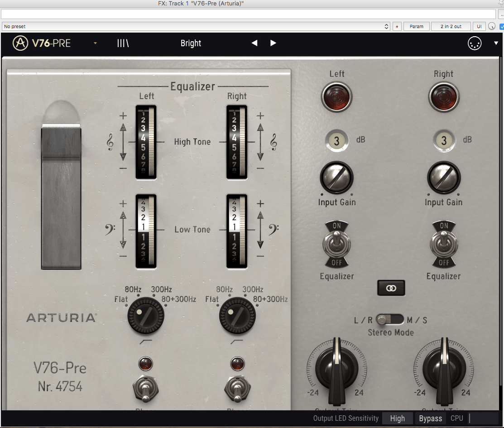
Task: Click the right high-pass filter slope icon
Action: [x=237, y=341]
